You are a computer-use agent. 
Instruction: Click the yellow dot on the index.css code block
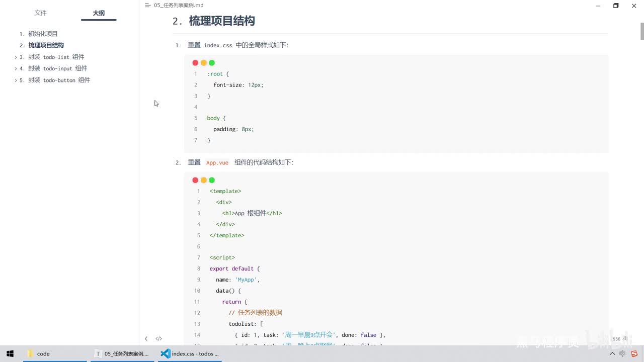coord(203,63)
